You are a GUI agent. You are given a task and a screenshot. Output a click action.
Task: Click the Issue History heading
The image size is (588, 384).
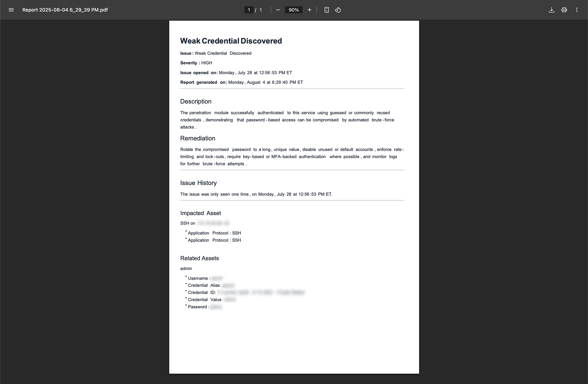pos(198,183)
